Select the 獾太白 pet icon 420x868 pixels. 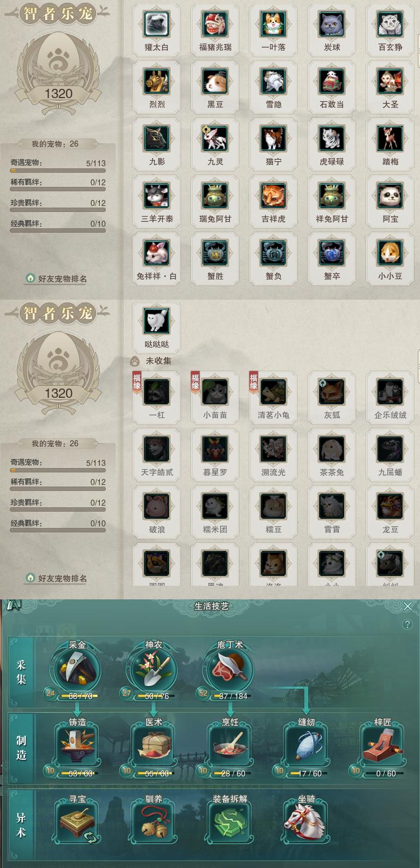pyautogui.click(x=157, y=24)
